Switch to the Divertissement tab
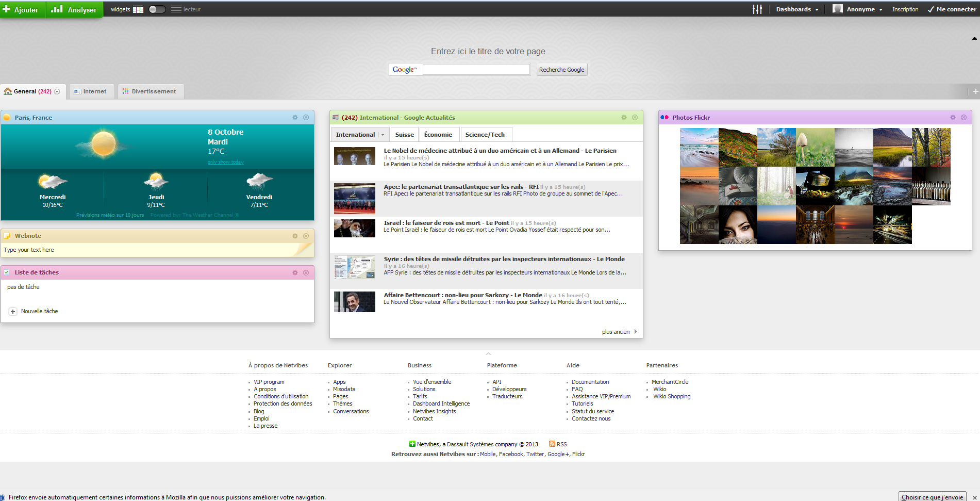Viewport: 980px width, 501px height. tap(151, 91)
